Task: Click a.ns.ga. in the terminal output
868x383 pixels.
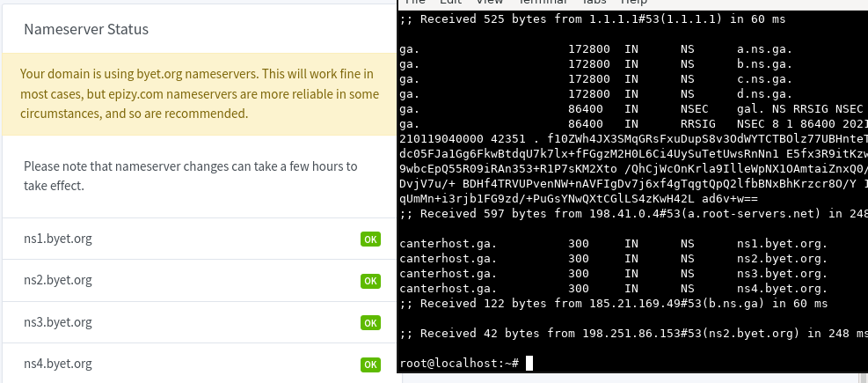Action: tap(764, 48)
